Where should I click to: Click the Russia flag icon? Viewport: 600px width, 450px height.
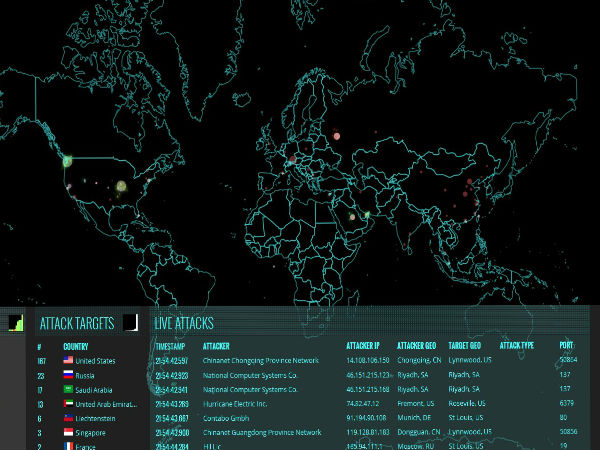[68, 375]
